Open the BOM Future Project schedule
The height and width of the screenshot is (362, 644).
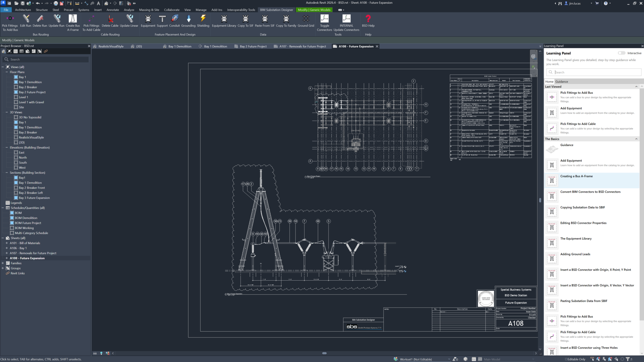(x=28, y=223)
